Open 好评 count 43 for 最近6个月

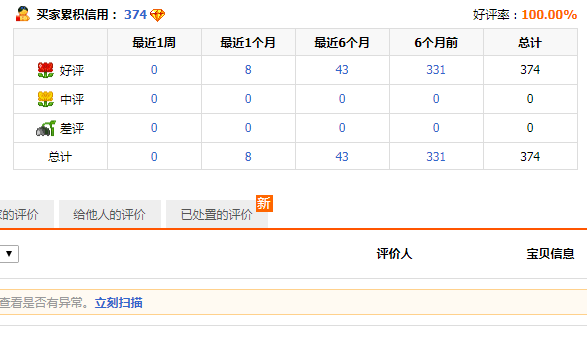pos(342,70)
